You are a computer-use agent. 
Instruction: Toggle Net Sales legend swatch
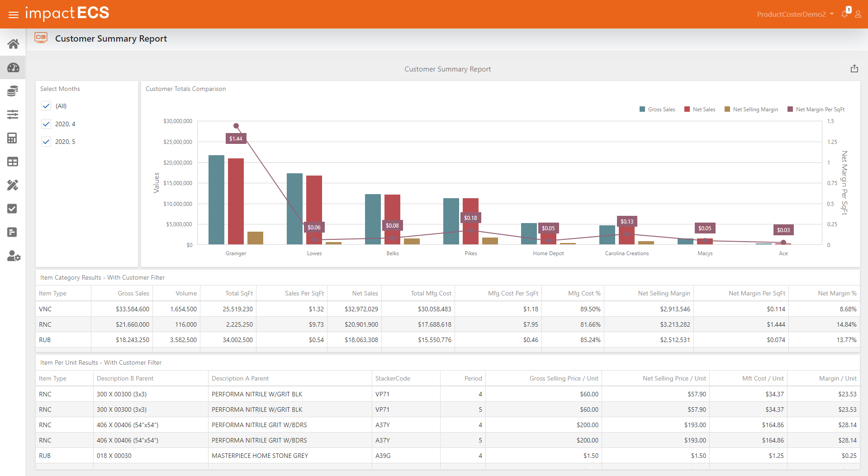(687, 109)
